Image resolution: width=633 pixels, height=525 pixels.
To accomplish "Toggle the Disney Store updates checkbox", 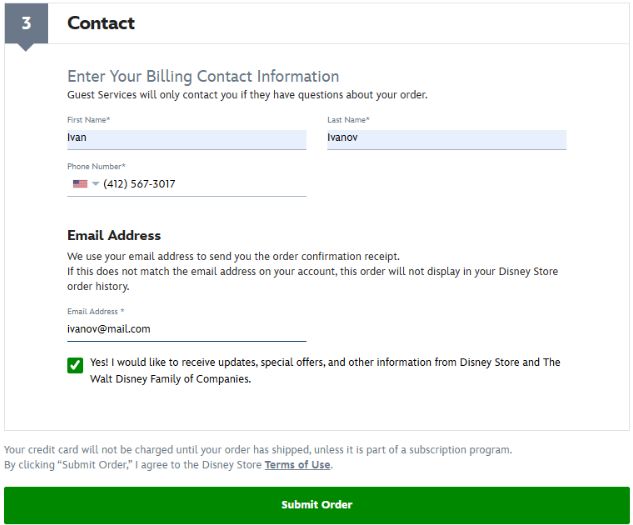I will point(75,365).
